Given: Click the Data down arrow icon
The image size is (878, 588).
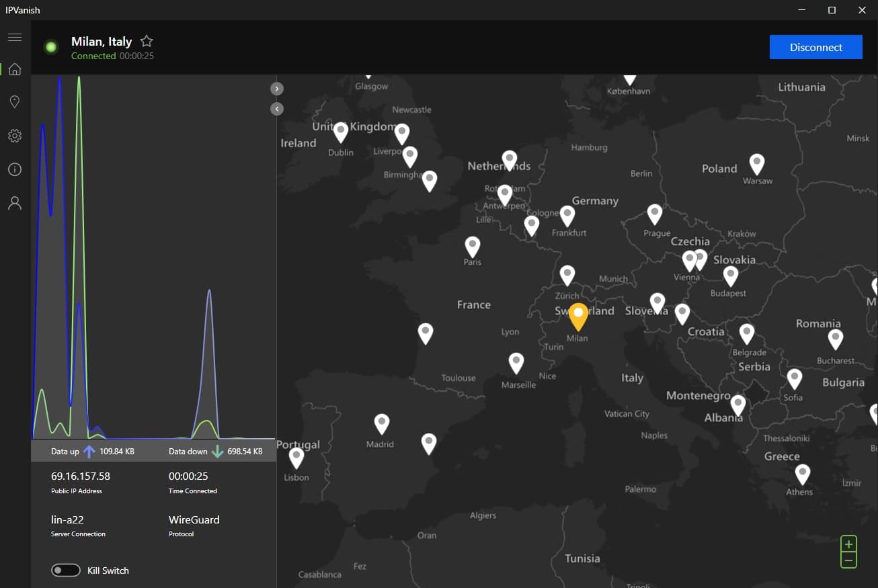Looking at the screenshot, I should pyautogui.click(x=217, y=452).
